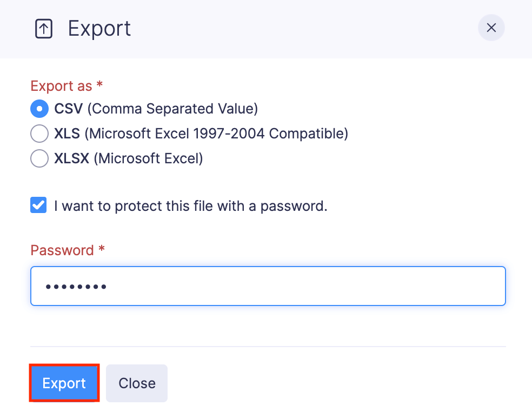Select the CSV radio button
The width and height of the screenshot is (532, 412).
(39, 109)
